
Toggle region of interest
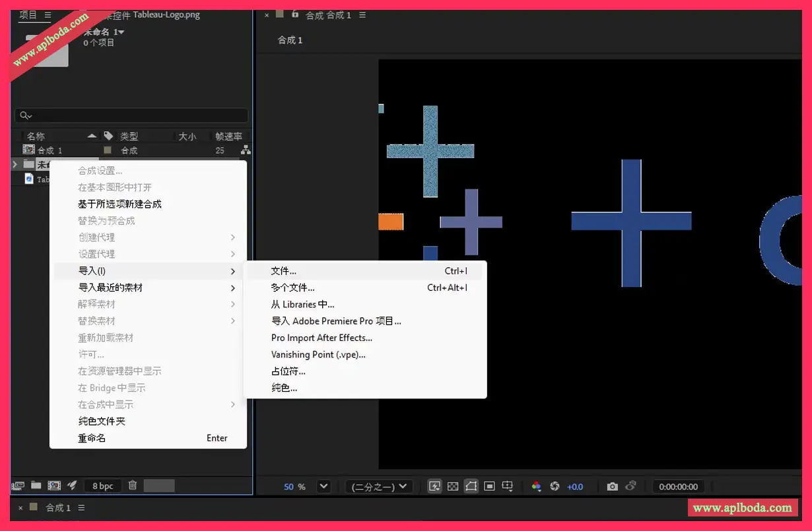[489, 486]
